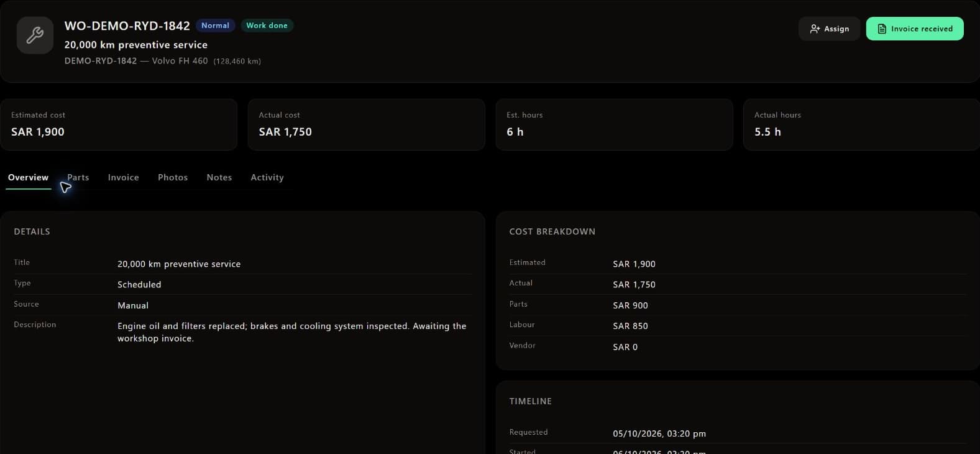980x454 pixels.
Task: Open the Invoice tab
Action: 124,177
